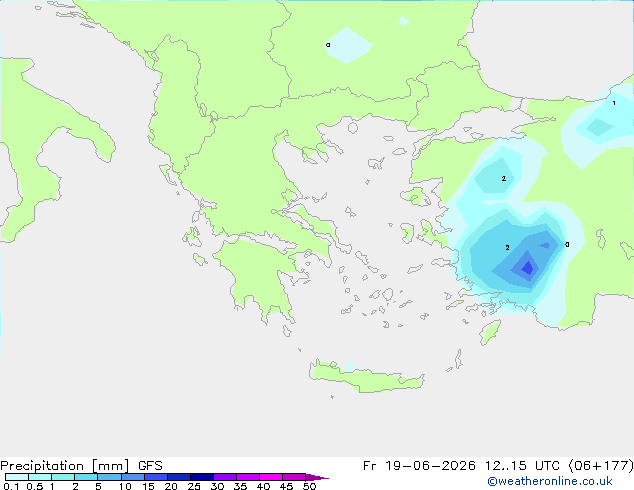Pick the 30 mm legend color swatch

click(x=224, y=477)
